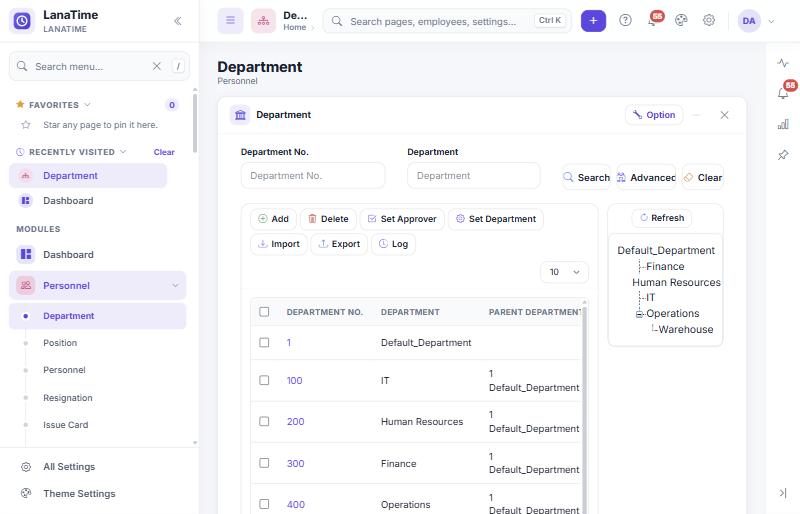800x514 pixels.
Task: Click the Department panel building icon
Action: tap(240, 115)
